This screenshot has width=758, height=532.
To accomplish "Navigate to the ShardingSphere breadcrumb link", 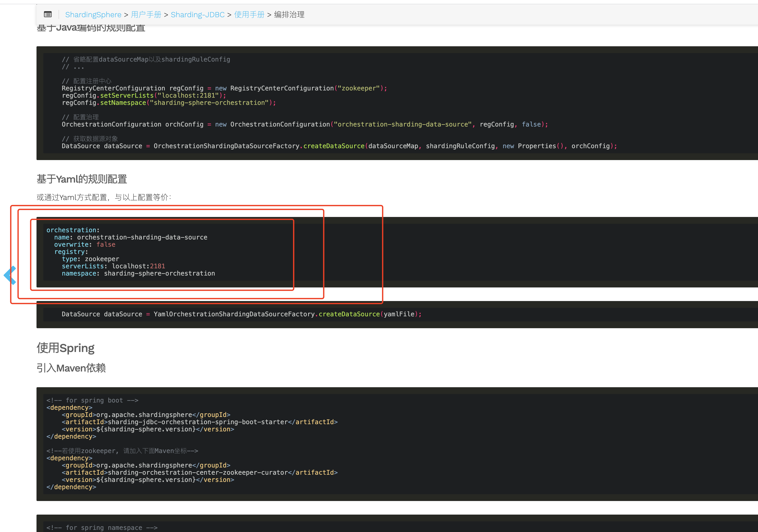I will [x=93, y=14].
